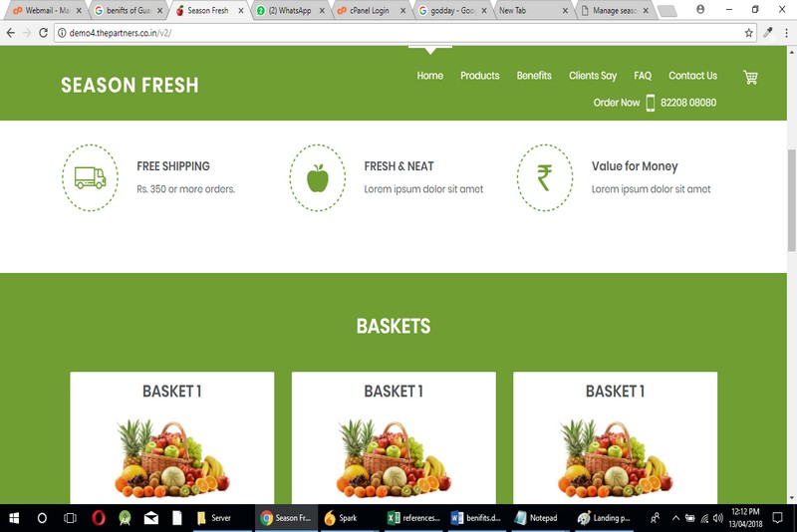Click the rupee Value for Money icon
This screenshot has height=532, width=797.
545,178
